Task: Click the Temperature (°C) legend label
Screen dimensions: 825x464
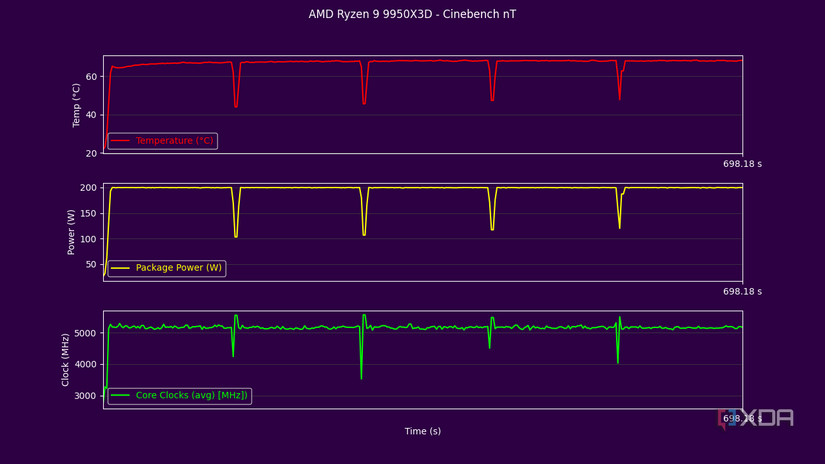Action: click(175, 140)
